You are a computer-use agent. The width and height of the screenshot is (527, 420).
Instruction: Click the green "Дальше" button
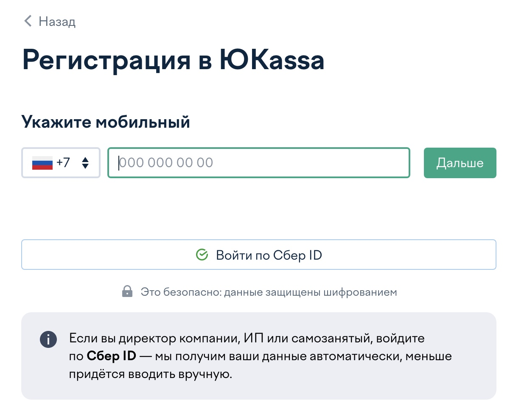(x=460, y=163)
